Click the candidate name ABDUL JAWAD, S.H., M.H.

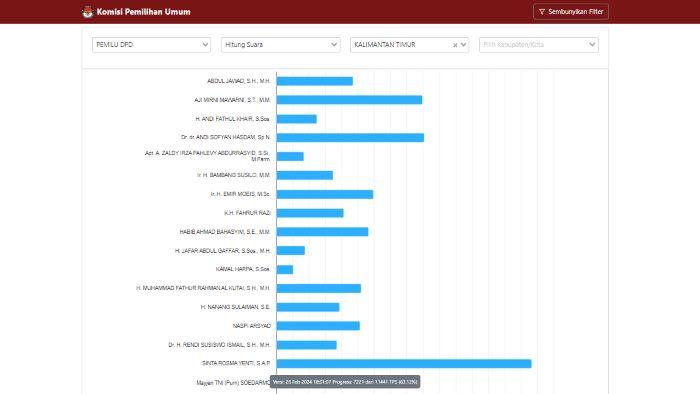tap(239, 81)
